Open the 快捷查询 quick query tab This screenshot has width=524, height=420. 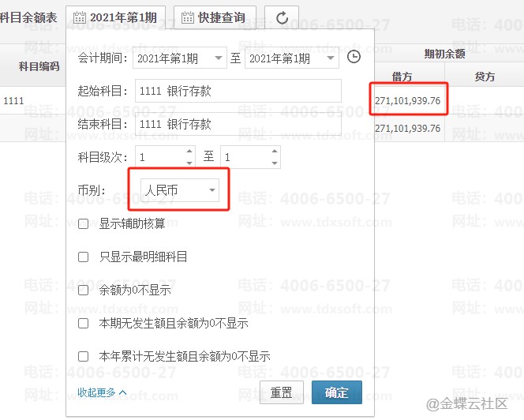click(x=215, y=17)
